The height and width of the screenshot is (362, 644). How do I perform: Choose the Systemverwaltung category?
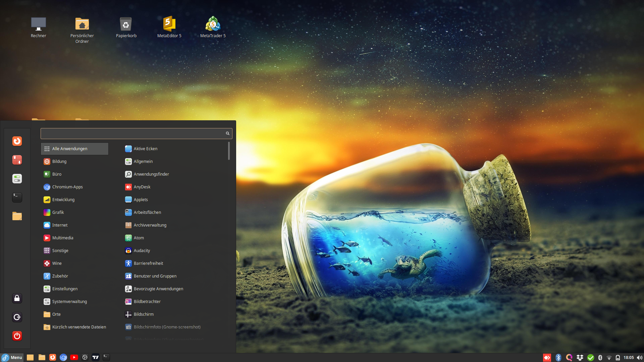[69, 301]
